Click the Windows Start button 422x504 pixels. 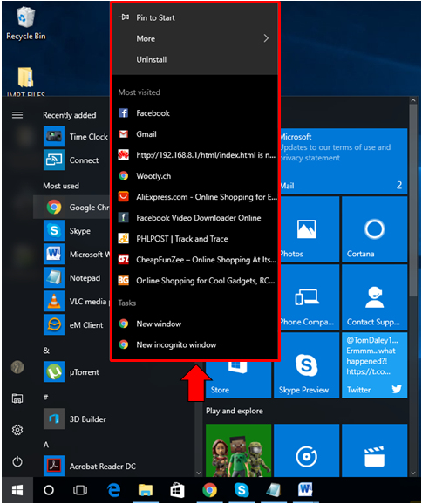[x=17, y=490]
